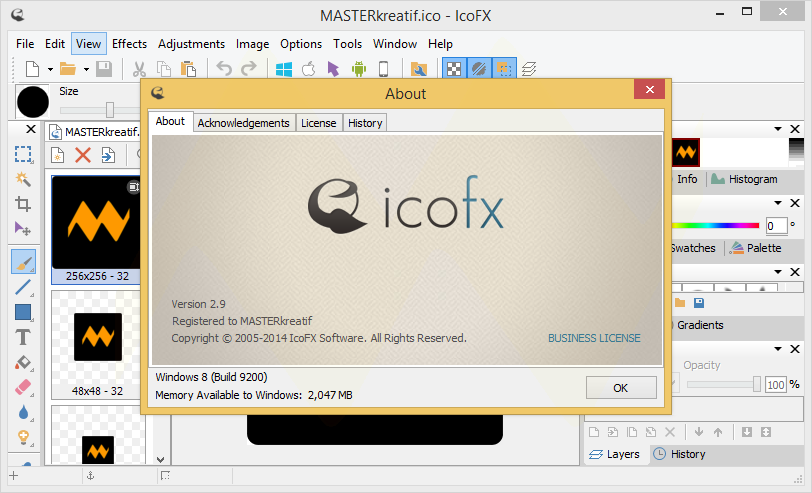Select the pink Eraser tool

[23, 387]
